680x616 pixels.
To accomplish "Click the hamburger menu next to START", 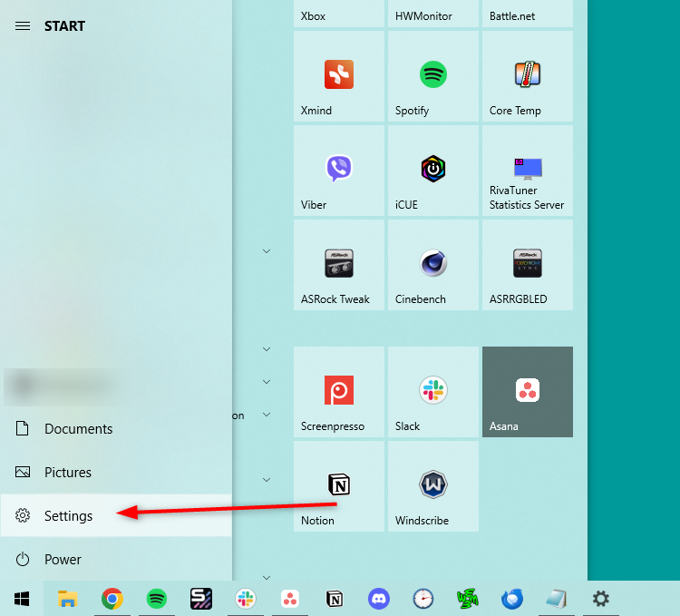I will tap(23, 26).
